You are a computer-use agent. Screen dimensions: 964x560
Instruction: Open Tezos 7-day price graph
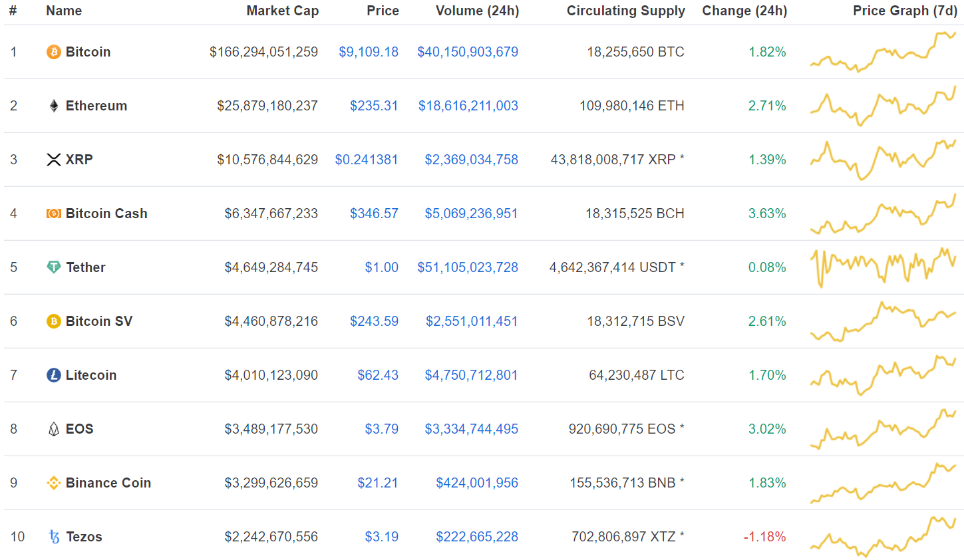tap(883, 536)
